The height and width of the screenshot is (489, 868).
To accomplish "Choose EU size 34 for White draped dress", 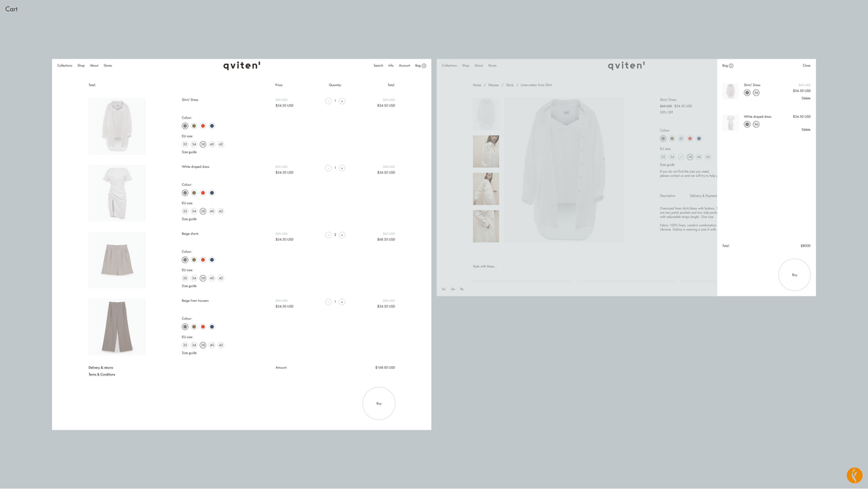I will (x=194, y=211).
